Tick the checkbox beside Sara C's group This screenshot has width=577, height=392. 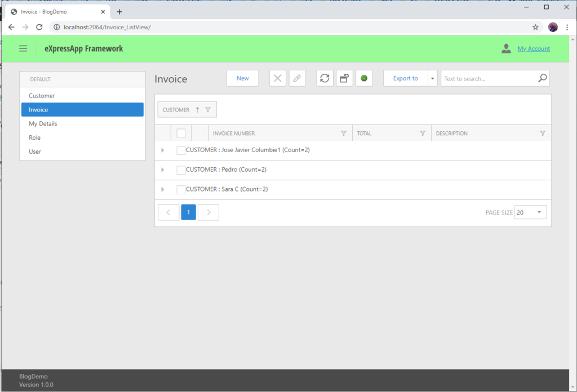pyautogui.click(x=180, y=189)
